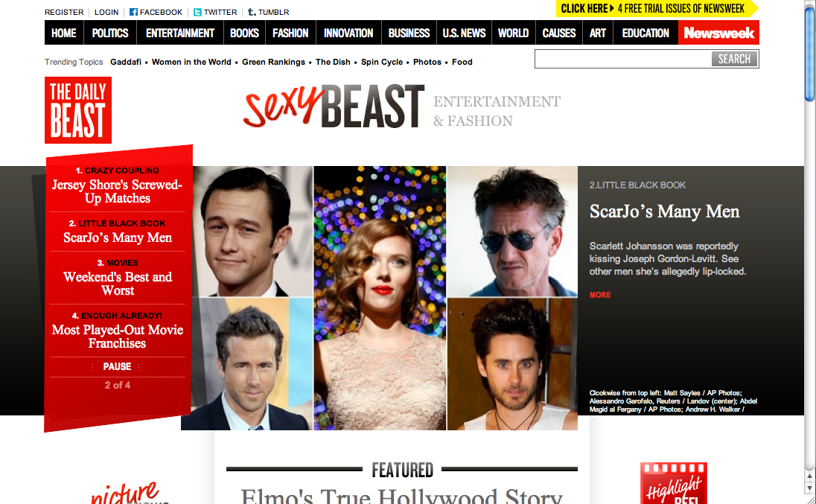The width and height of the screenshot is (816, 504).
Task: Click the '2 of 4' slide counter
Action: [118, 386]
